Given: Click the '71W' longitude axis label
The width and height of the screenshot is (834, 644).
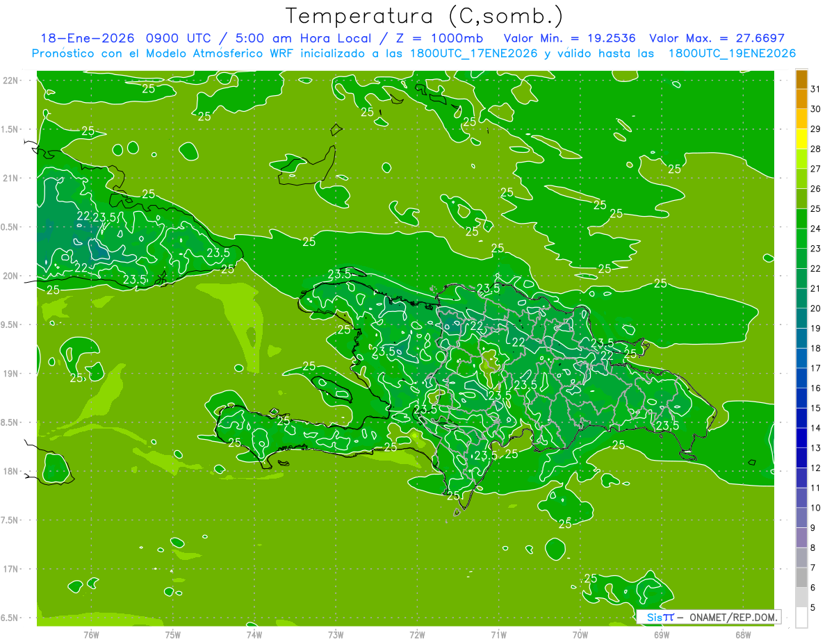Looking at the screenshot, I should 498,634.
